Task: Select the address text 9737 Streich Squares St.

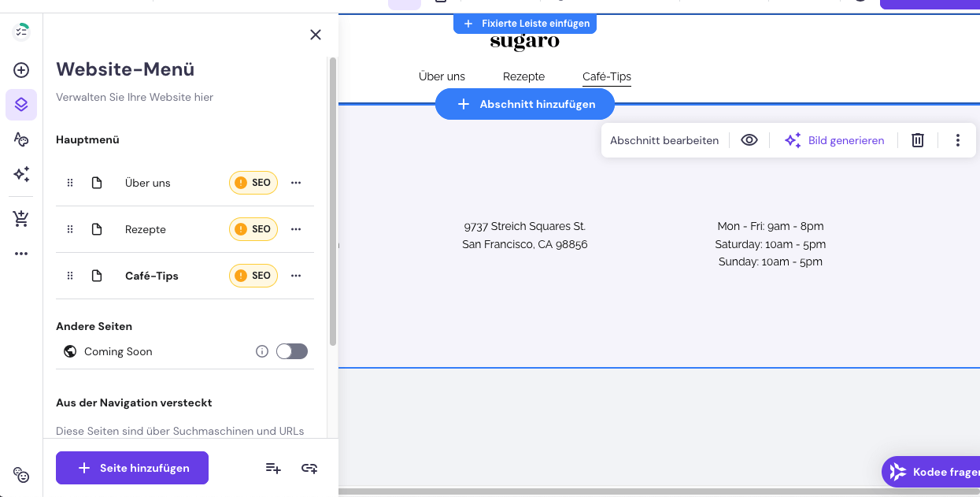Action: [525, 226]
